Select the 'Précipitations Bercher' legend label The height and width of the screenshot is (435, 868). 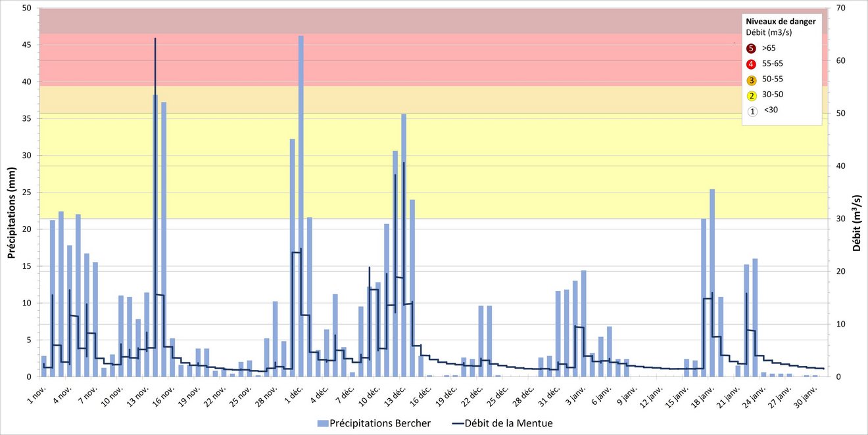380,424
